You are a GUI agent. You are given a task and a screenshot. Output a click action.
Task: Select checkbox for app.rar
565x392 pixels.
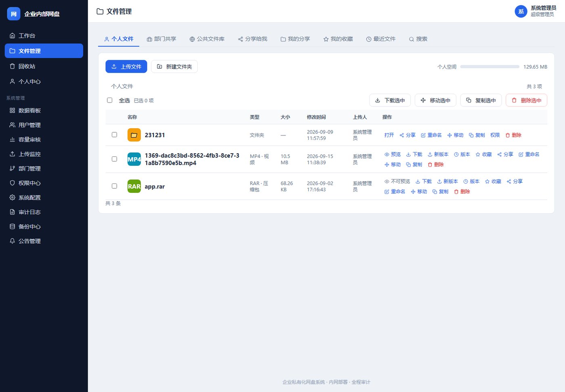pos(114,186)
